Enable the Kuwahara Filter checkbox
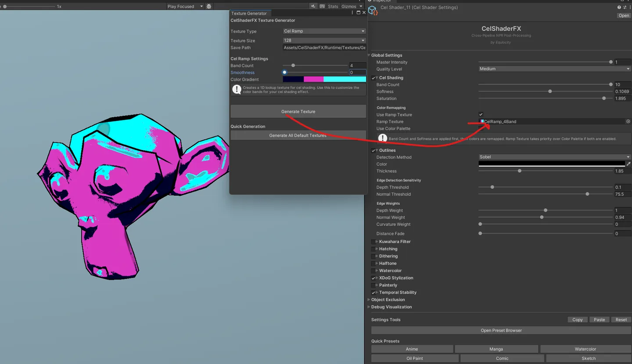 373,242
